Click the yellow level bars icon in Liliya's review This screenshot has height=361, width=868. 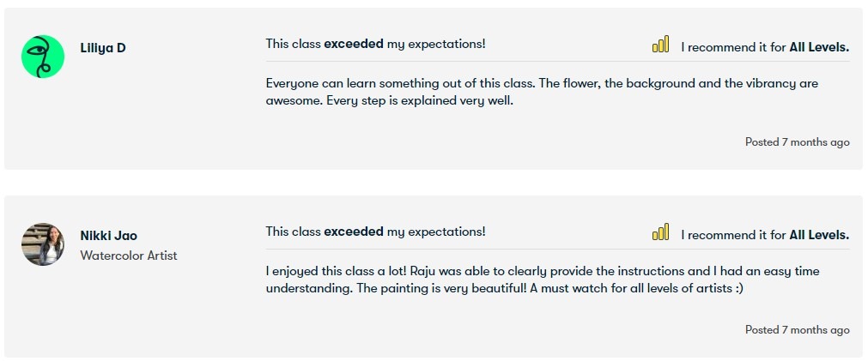(660, 45)
